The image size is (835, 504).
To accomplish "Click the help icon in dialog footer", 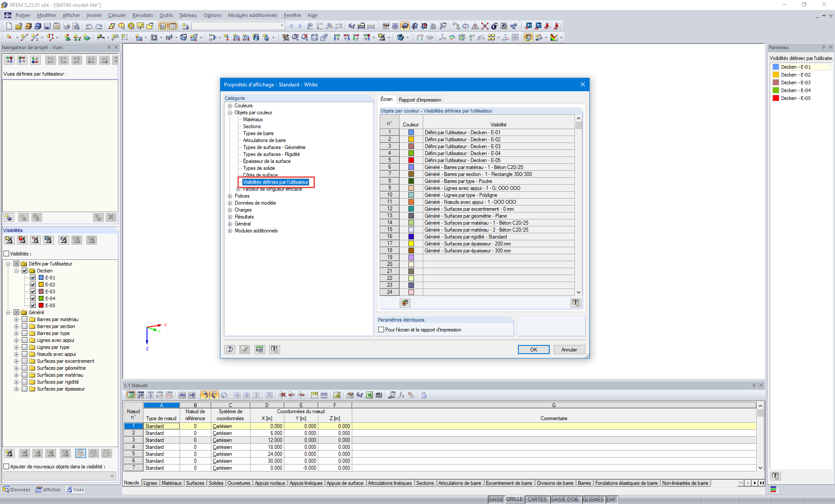I will [230, 349].
